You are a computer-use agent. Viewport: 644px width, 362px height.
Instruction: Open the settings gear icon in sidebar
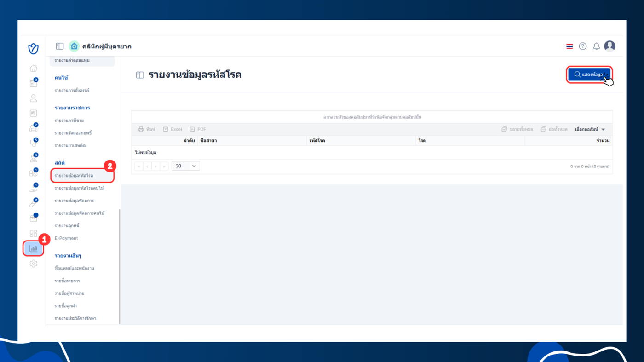coord(33,264)
